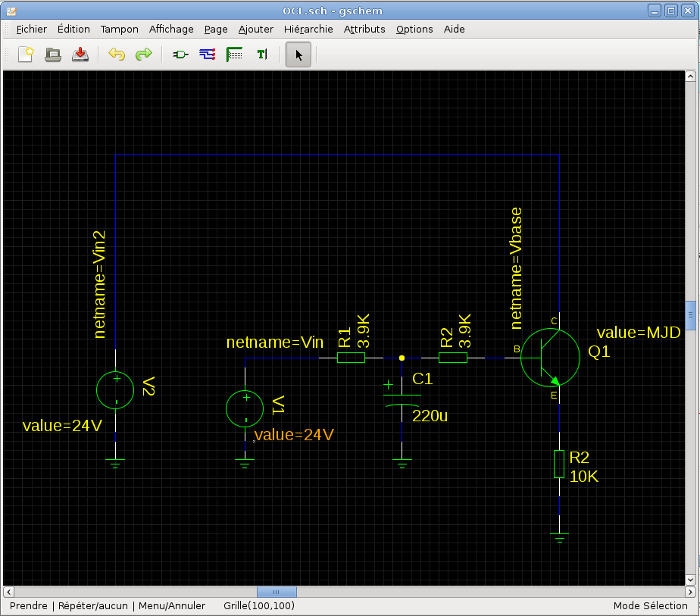Select the C1 capacitor label
Screen dimensions: 700x616
422,379
